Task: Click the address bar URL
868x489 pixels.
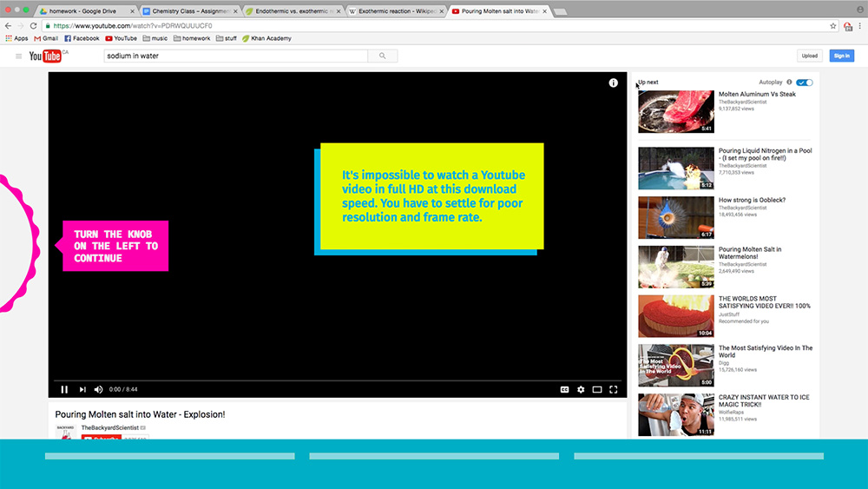Action: coord(133,25)
